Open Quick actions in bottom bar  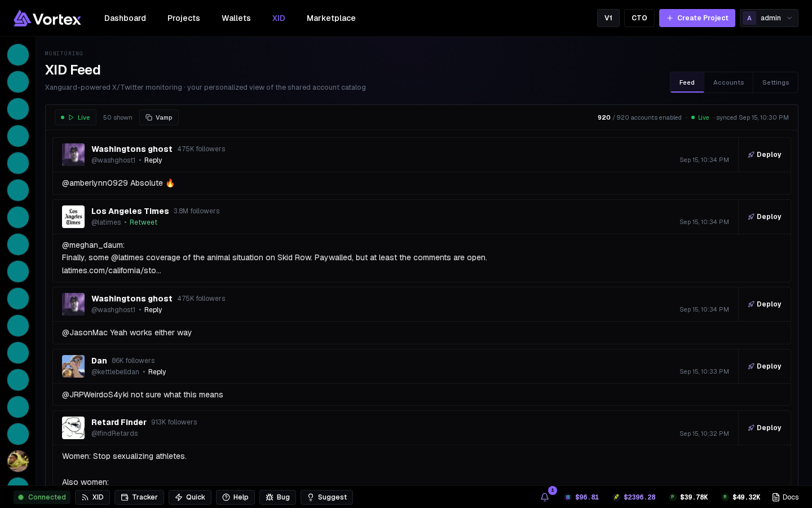(190, 497)
